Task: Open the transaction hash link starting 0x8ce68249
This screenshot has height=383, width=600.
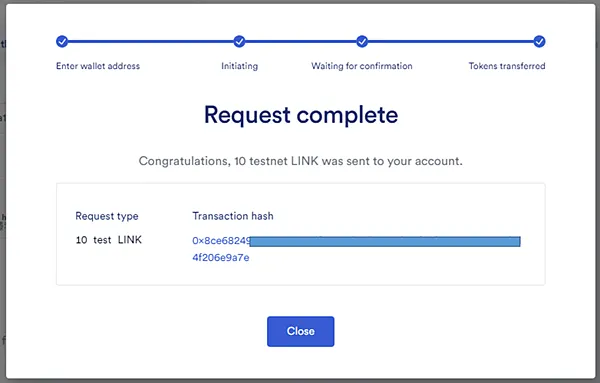Action: pyautogui.click(x=222, y=241)
